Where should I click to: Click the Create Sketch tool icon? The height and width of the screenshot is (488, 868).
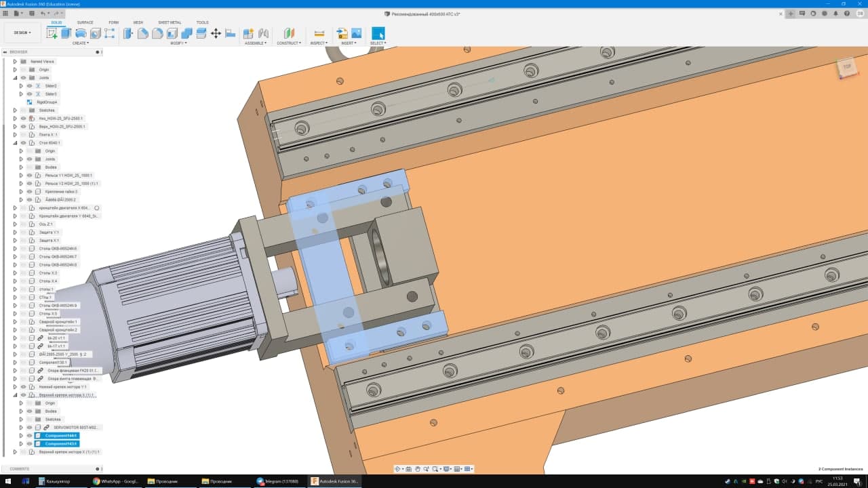[x=52, y=33]
